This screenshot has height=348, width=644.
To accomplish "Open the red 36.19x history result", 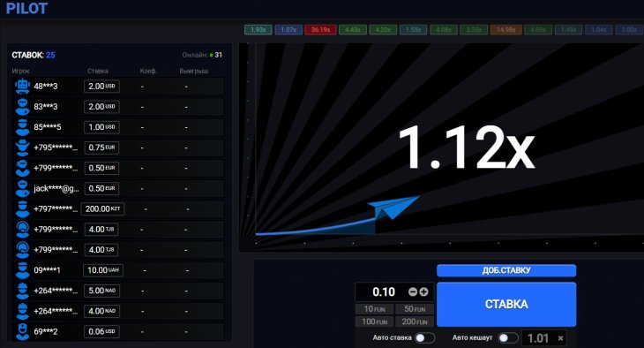I will point(320,30).
